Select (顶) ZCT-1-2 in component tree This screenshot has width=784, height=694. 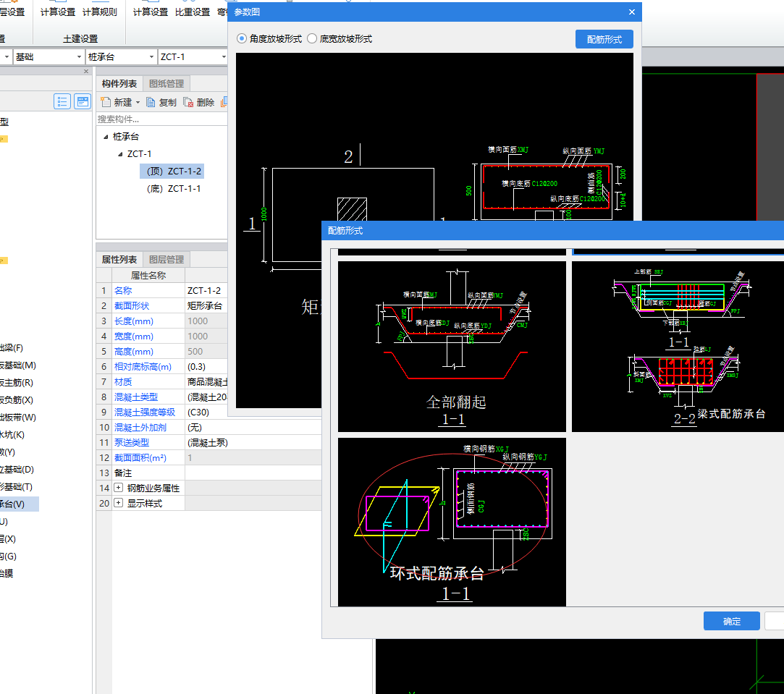coord(172,171)
